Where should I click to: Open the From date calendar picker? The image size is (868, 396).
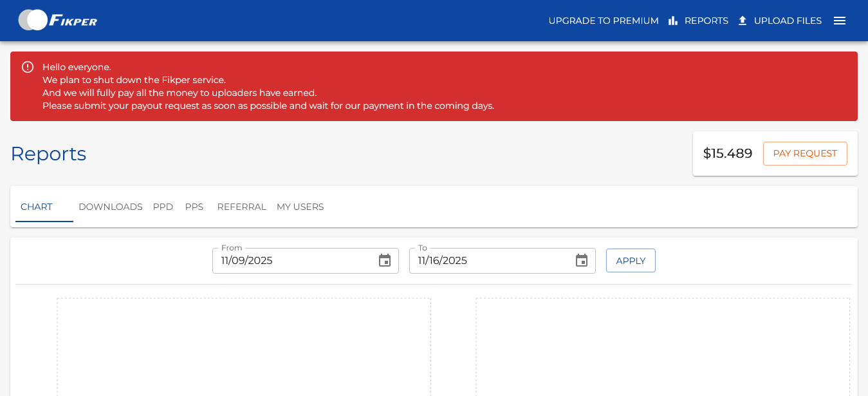coord(385,261)
